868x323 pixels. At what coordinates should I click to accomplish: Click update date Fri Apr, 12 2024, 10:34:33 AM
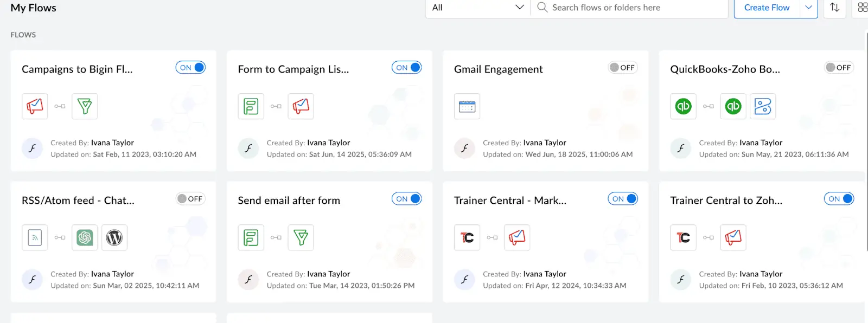click(x=576, y=286)
